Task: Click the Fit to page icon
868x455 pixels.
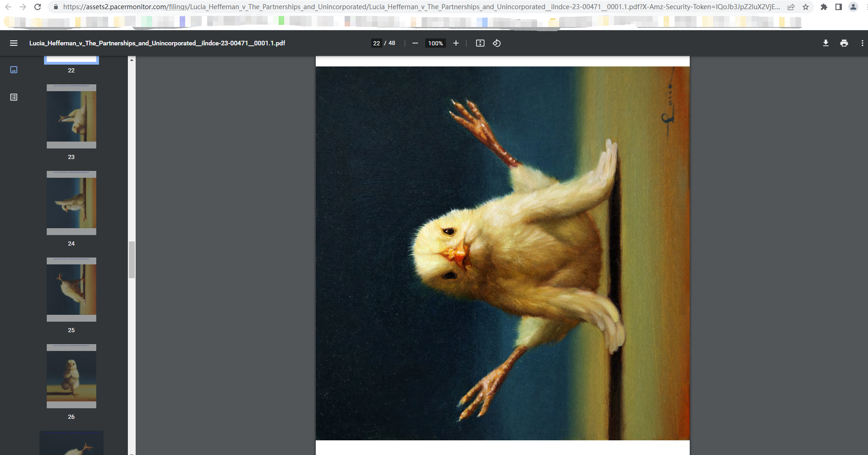Action: [480, 43]
